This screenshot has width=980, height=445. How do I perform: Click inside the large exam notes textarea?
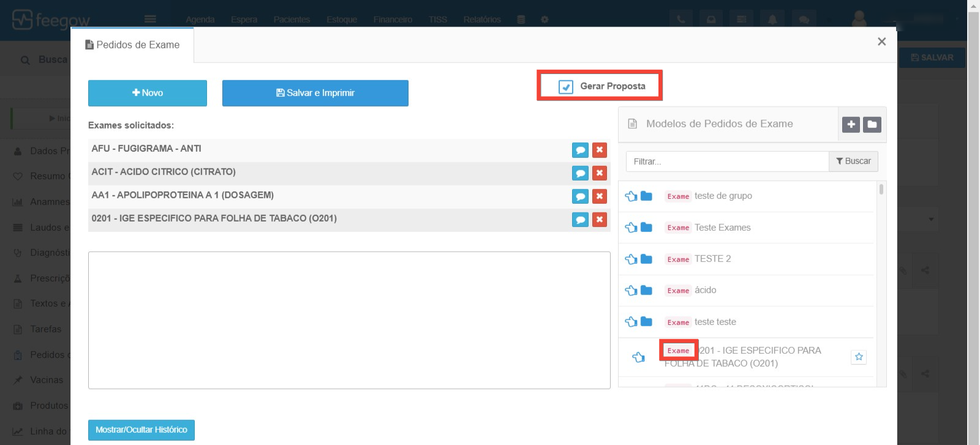(x=349, y=320)
